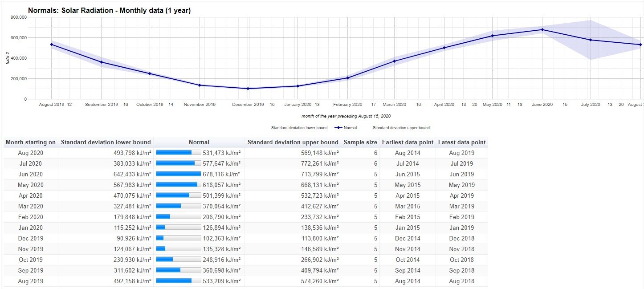Sort by Standard deviation upper bound header
This screenshot has width=644, height=289.
point(293,142)
